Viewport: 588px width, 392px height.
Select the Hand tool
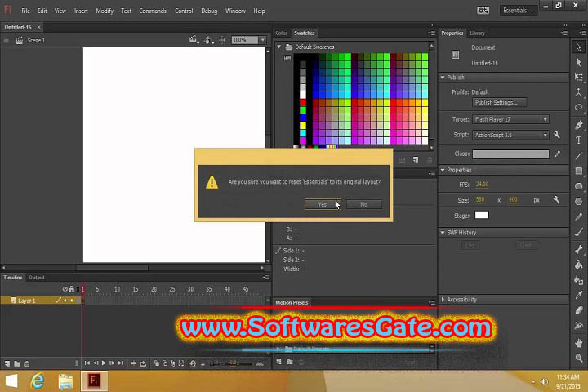click(579, 342)
